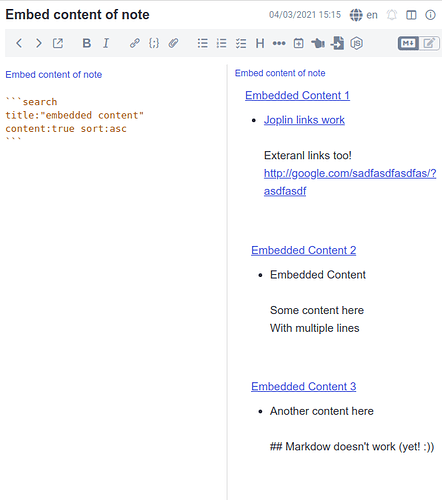This screenshot has width=442, height=500.
Task: Insert numbered list
Action: pos(221,43)
